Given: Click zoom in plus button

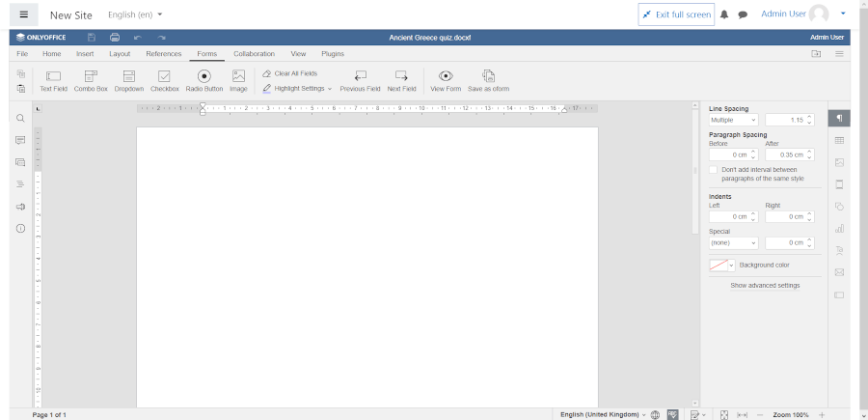Looking at the screenshot, I should [x=822, y=415].
